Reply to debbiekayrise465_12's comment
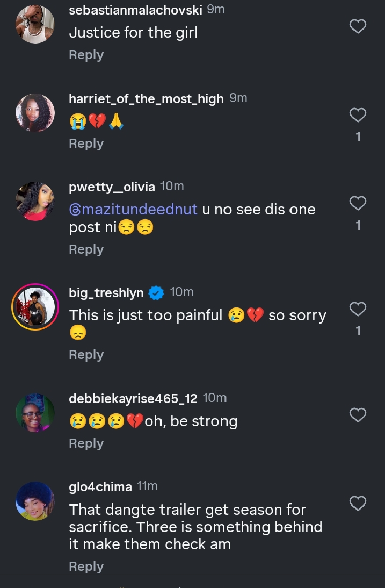The image size is (385, 588). (x=86, y=443)
